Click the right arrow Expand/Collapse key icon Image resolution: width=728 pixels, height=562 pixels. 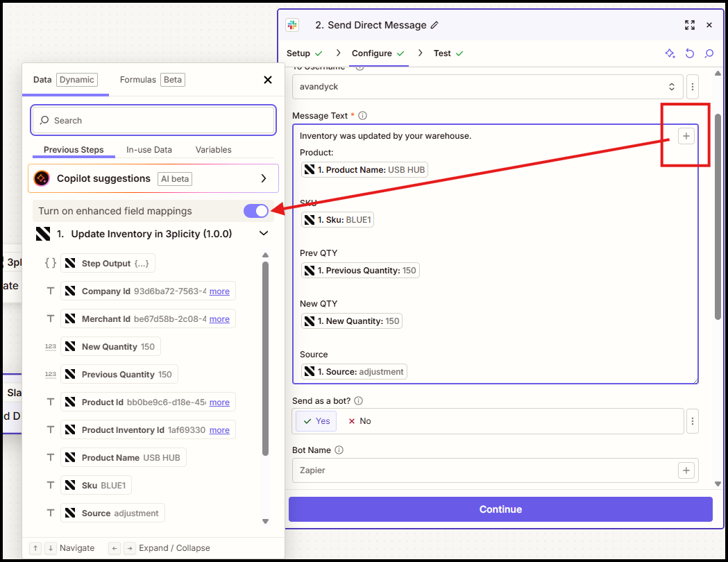point(130,548)
